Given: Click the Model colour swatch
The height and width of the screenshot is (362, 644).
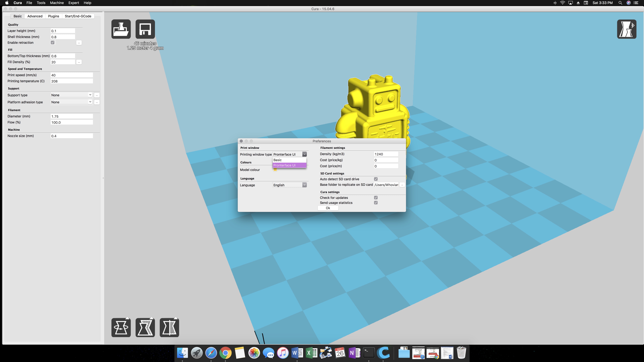Looking at the screenshot, I should [275, 170].
